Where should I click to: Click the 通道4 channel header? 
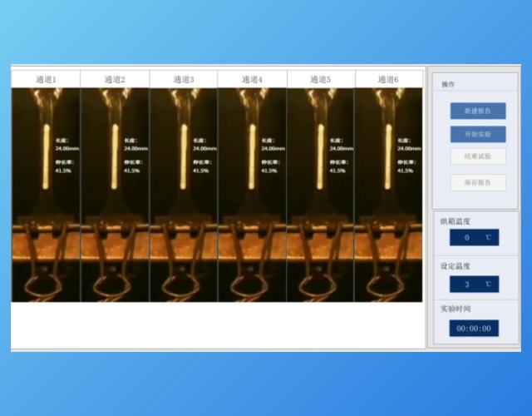coord(252,80)
